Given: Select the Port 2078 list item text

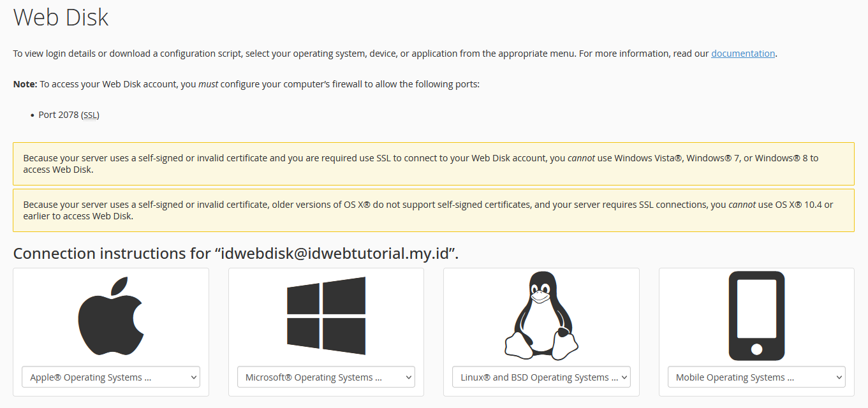Looking at the screenshot, I should [69, 115].
